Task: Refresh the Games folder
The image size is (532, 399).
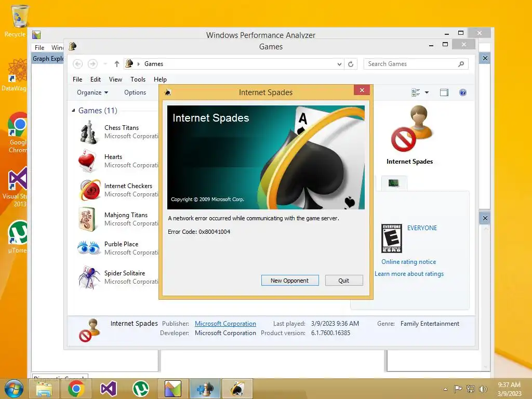Action: tap(351, 64)
